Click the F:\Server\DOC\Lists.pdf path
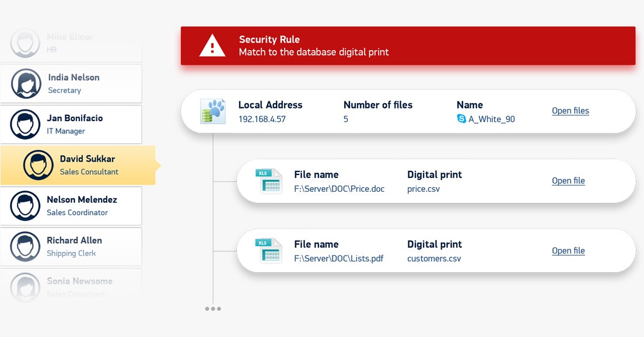Image resolution: width=644 pixels, height=337 pixels. click(339, 259)
